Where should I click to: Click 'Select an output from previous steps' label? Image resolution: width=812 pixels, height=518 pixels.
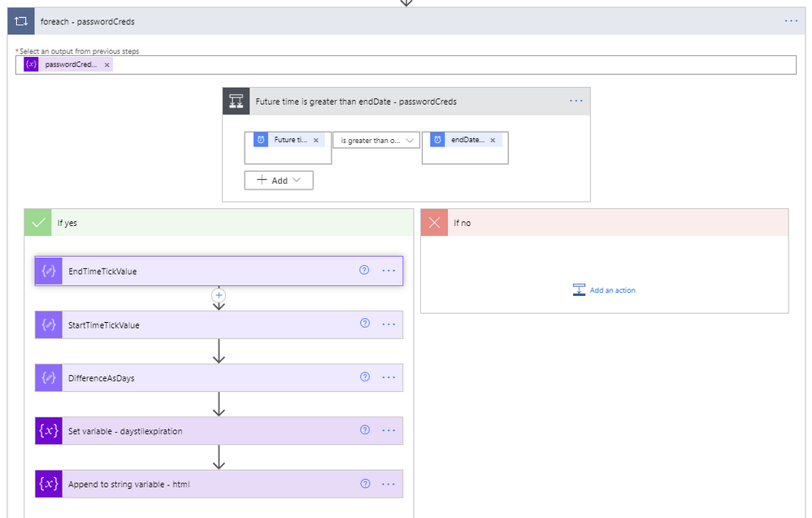click(79, 50)
